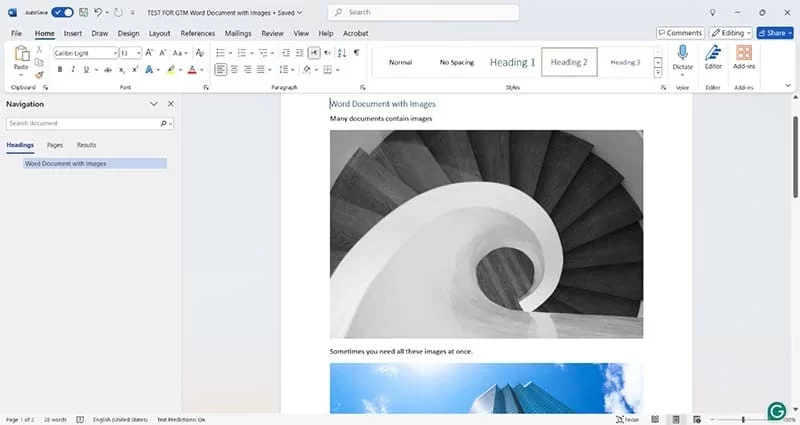Toggle the AutoSave switch
This screenshot has width=800, height=425.
point(62,12)
